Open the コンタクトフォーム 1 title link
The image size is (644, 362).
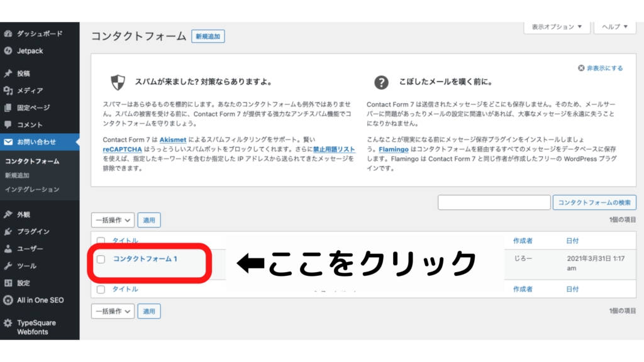tap(145, 259)
